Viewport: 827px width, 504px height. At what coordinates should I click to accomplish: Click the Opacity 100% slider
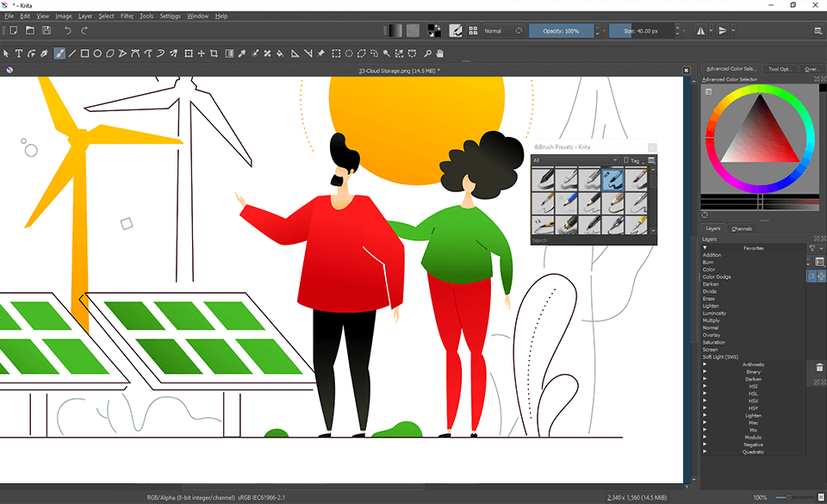point(561,31)
